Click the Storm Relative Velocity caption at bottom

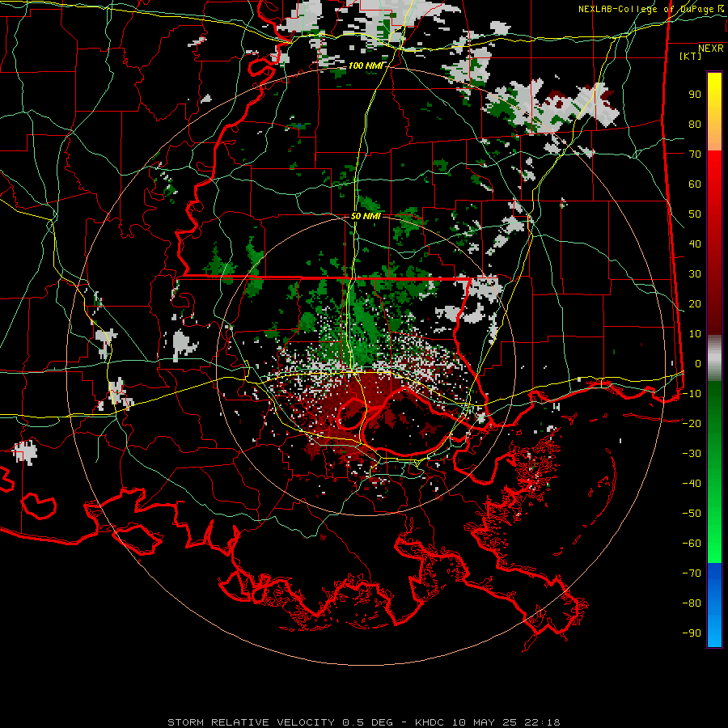click(363, 722)
